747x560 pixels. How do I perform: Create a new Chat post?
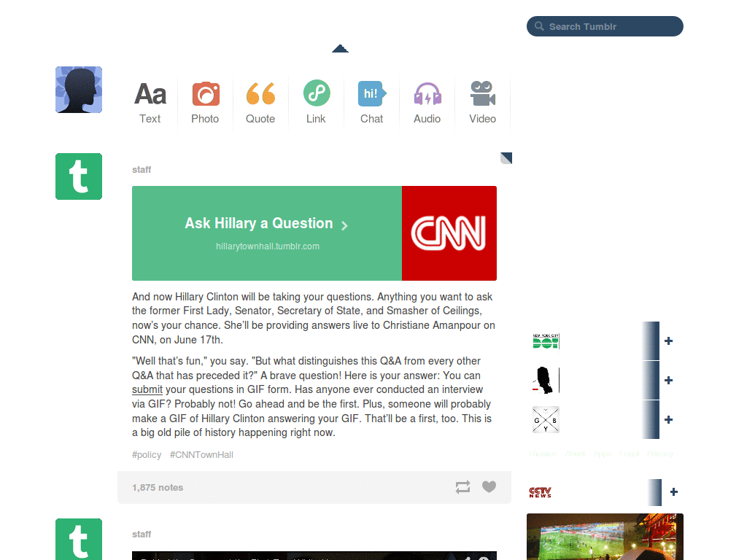[x=371, y=102]
